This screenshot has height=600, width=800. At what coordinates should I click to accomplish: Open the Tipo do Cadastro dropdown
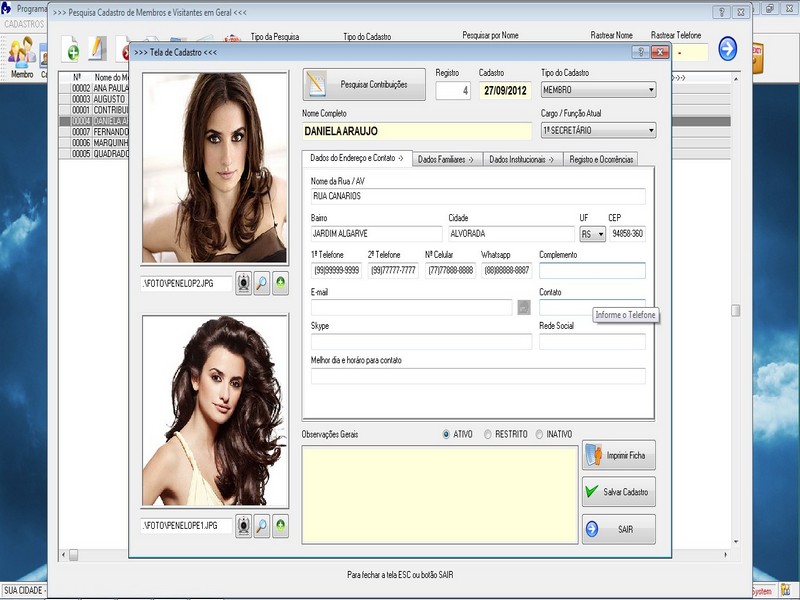click(x=598, y=90)
